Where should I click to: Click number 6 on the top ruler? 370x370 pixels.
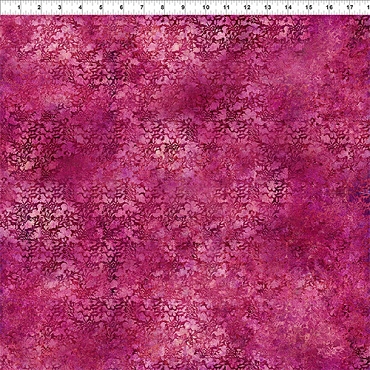121,7
